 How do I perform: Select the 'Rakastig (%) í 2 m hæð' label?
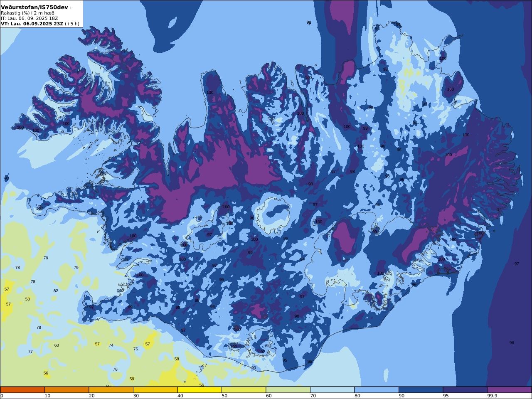27,13
